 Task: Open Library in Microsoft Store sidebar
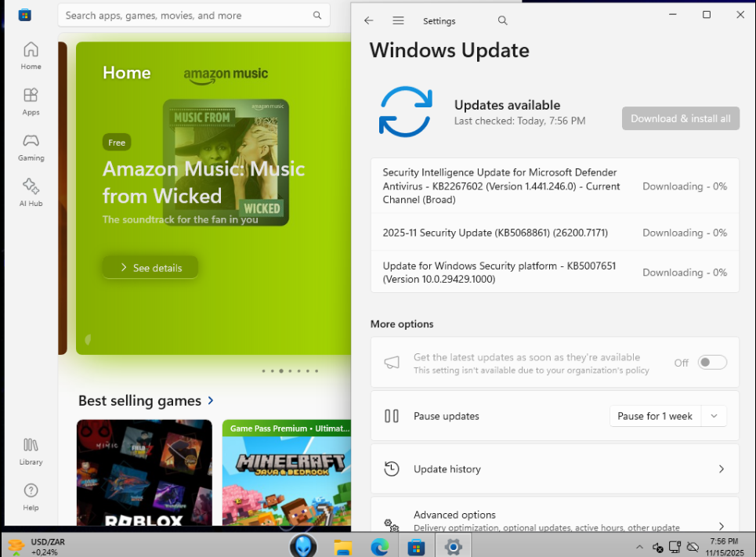(x=31, y=451)
